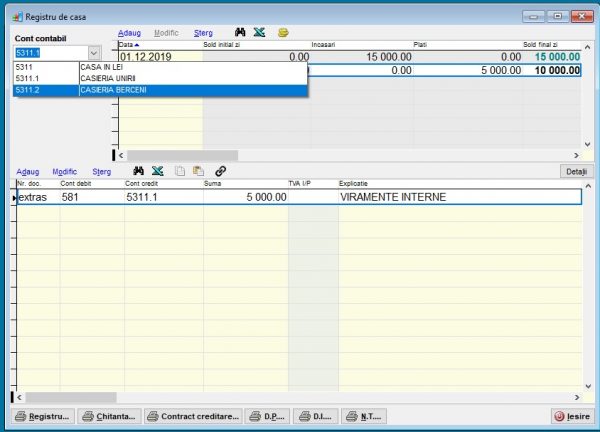Click binoculars search icon in lower toolbar
The height and width of the screenshot is (432, 600).
click(x=139, y=171)
